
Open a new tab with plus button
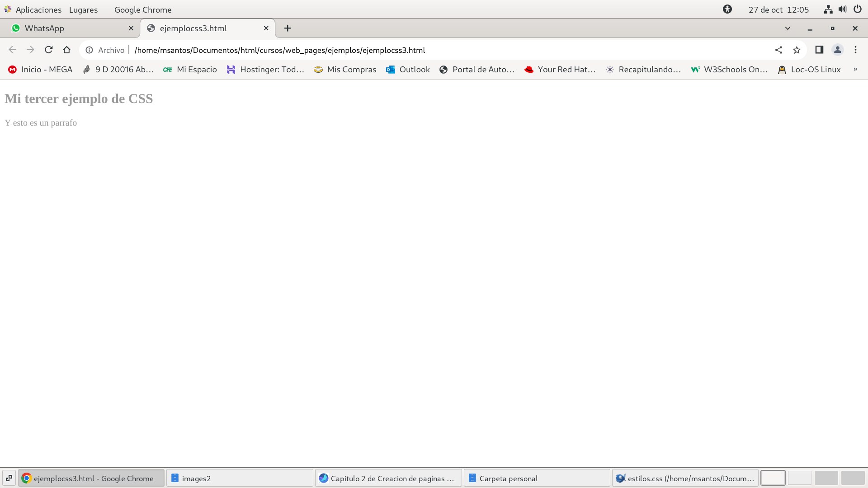[x=288, y=28]
